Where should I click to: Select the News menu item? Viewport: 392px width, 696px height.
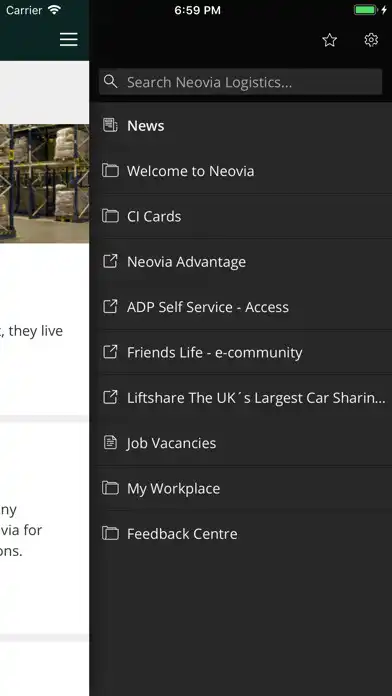click(x=244, y=126)
